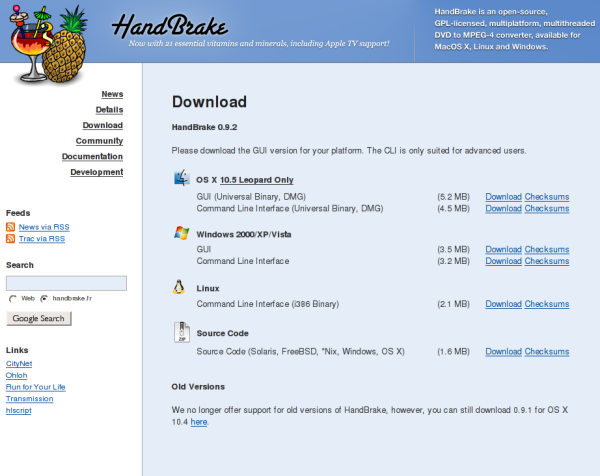The width and height of the screenshot is (600, 476).
Task: Download the Windows GUI version
Action: 503,249
